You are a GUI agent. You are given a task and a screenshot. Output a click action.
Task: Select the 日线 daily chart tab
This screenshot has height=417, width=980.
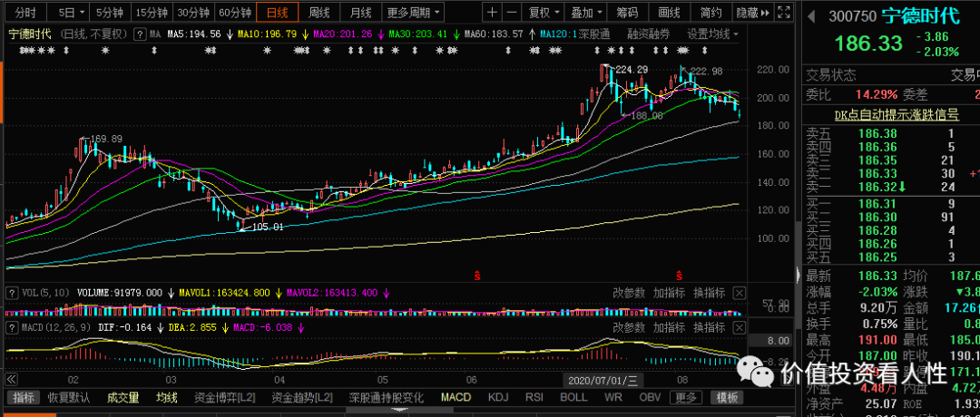coord(278,12)
